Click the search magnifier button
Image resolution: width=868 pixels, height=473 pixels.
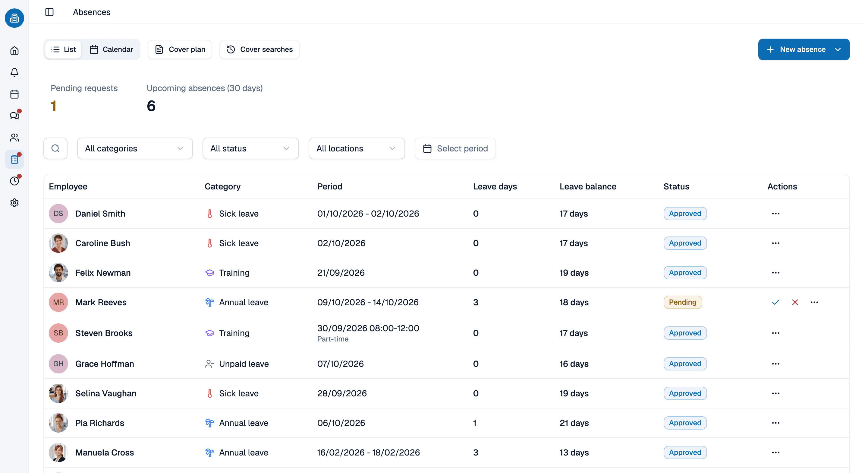pos(55,148)
